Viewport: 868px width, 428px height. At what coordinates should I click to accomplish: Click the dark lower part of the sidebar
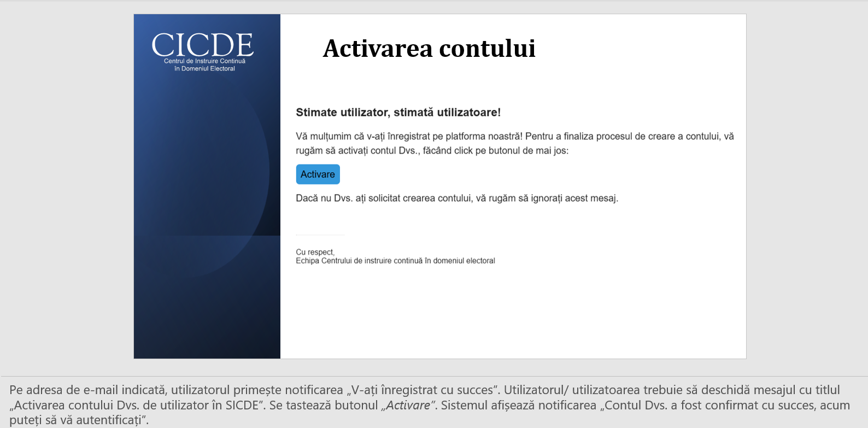[207, 312]
